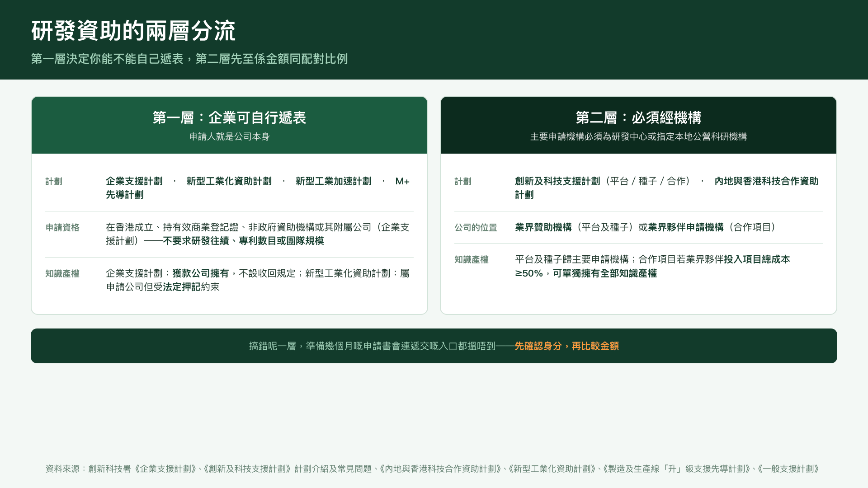Select the subheading 主要申請機構必須為研發中心或指定本地公營科研機構
Viewport: 868px width, 488px height.
coord(638,136)
